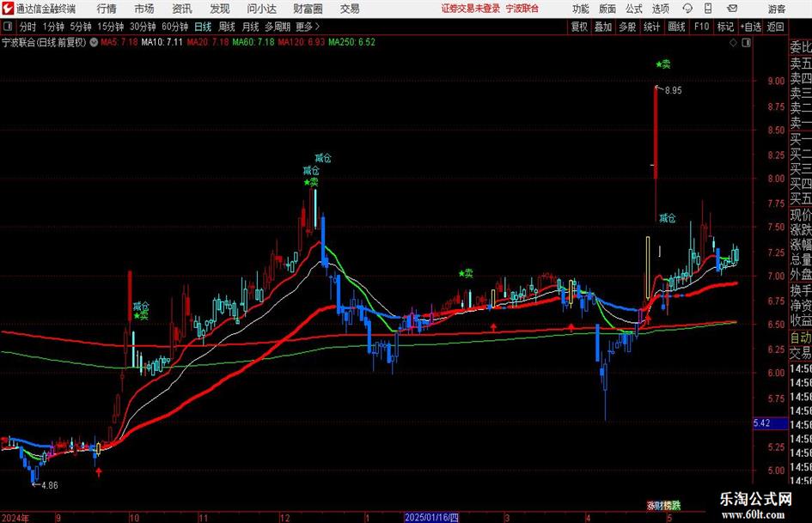Open the 选项 menu

pyautogui.click(x=660, y=9)
